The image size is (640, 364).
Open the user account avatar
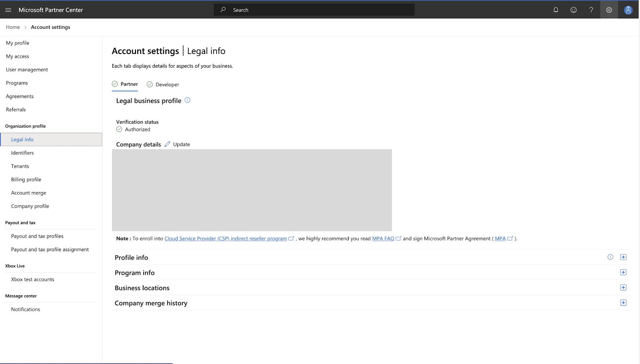coord(628,10)
